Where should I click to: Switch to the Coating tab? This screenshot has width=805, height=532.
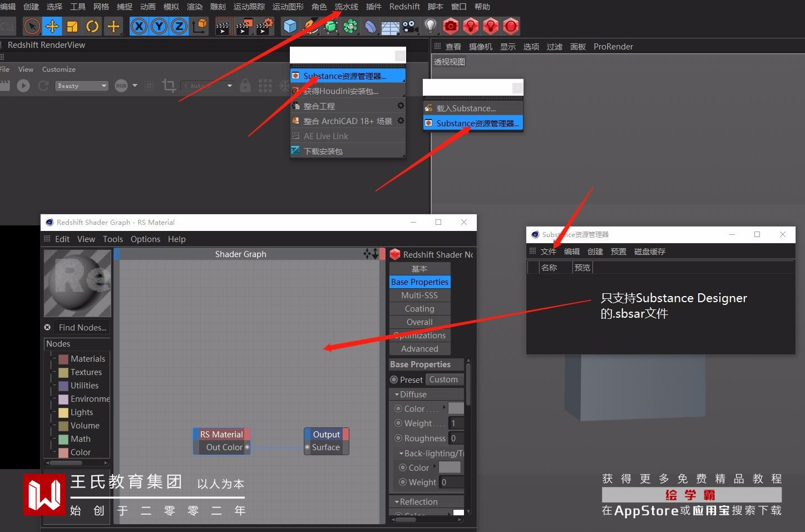point(419,309)
